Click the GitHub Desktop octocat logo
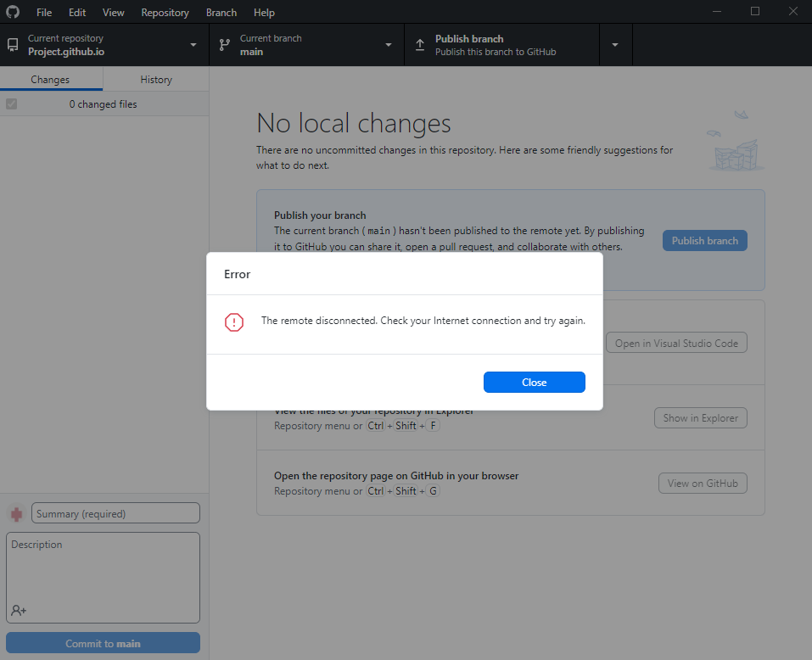This screenshot has width=812, height=660. point(12,12)
